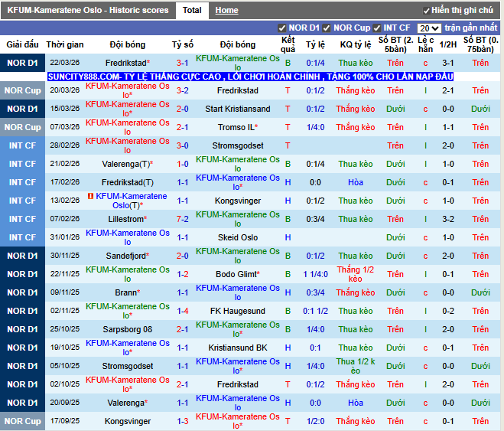Click the SUNCITY888.COM banner ad
The width and height of the screenshot is (504, 431).
click(x=250, y=77)
